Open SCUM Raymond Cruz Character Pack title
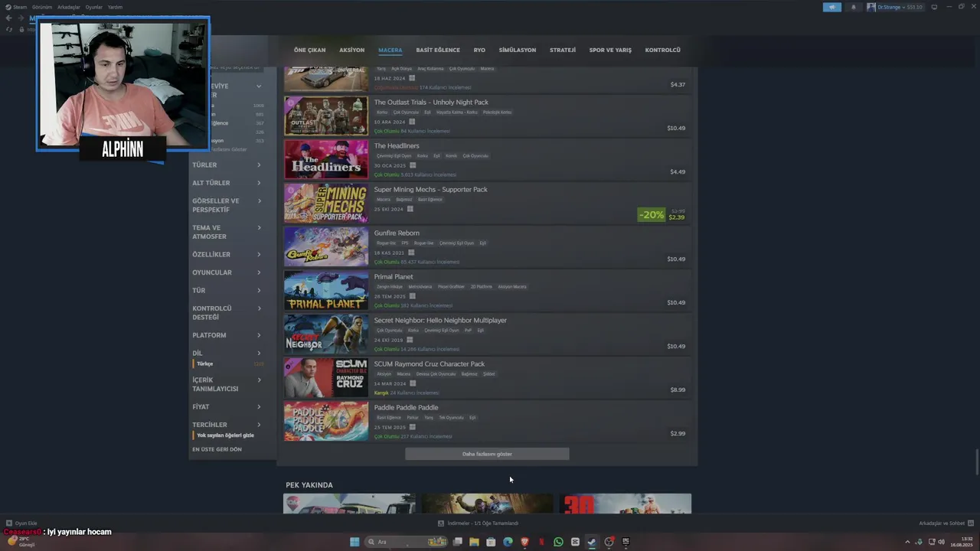This screenshot has height=551, width=980. [x=430, y=364]
